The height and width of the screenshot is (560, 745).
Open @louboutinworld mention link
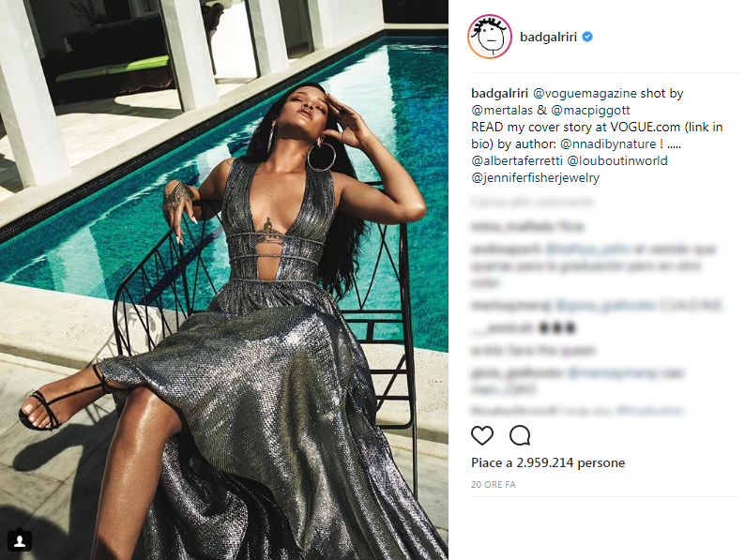(x=617, y=160)
